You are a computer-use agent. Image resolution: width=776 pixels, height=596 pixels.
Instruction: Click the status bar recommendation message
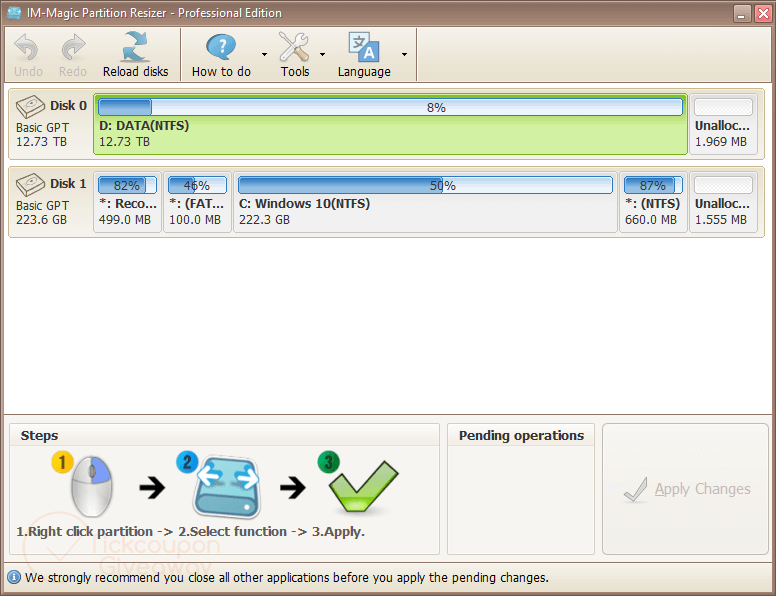(x=287, y=578)
